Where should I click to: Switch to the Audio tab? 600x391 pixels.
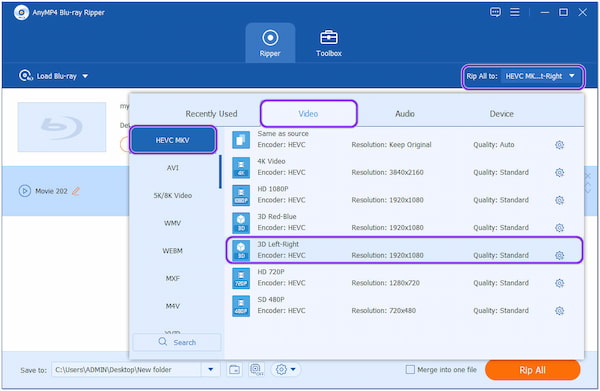(405, 114)
